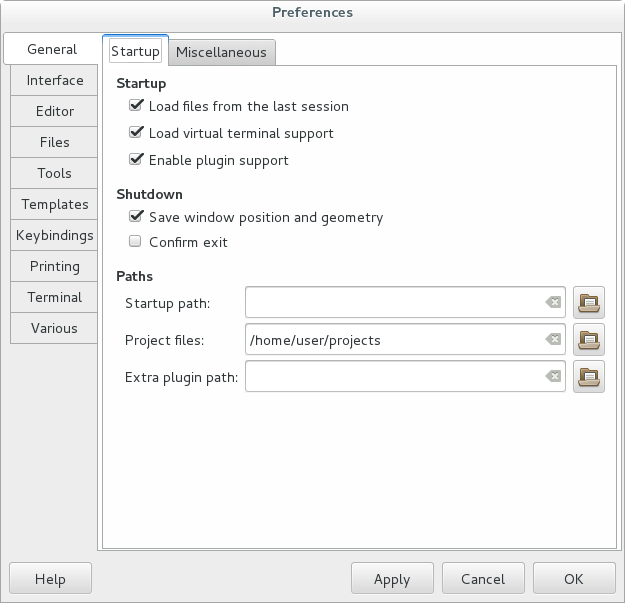This screenshot has height=603, width=625.
Task: Open Help for preferences
Action: click(50, 579)
